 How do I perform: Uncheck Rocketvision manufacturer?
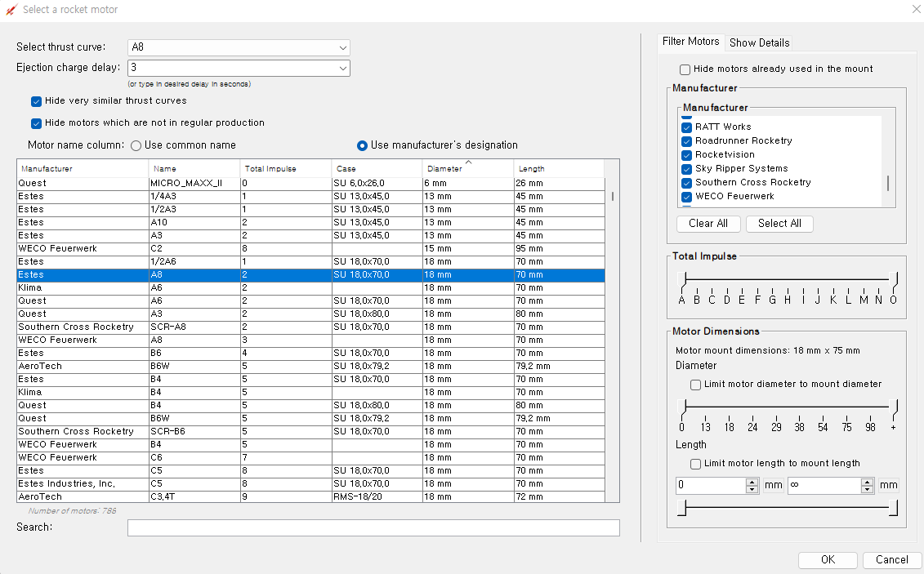point(686,155)
